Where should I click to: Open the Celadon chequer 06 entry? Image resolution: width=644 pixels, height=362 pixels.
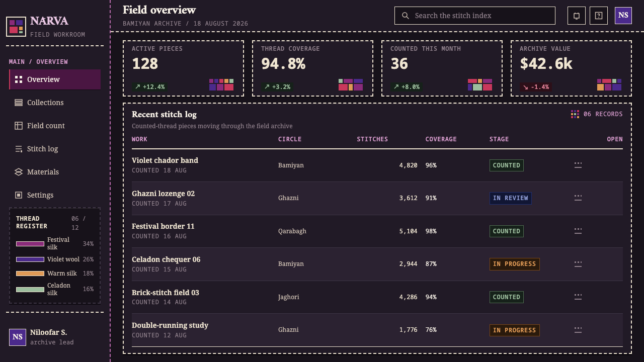tap(166, 259)
